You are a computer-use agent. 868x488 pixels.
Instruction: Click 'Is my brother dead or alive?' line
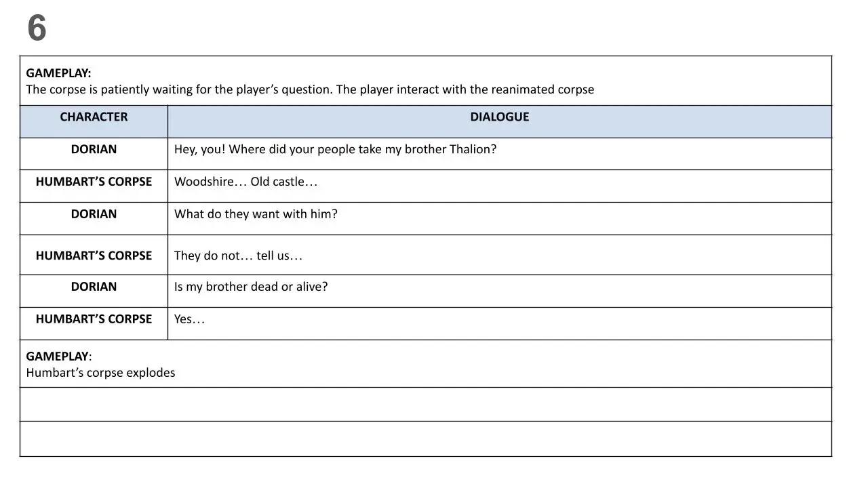click(251, 287)
